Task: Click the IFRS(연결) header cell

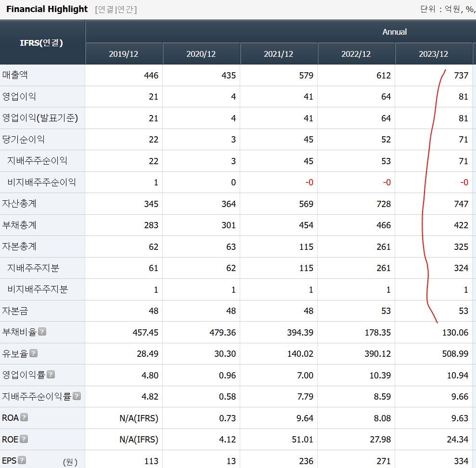Action: click(x=42, y=42)
